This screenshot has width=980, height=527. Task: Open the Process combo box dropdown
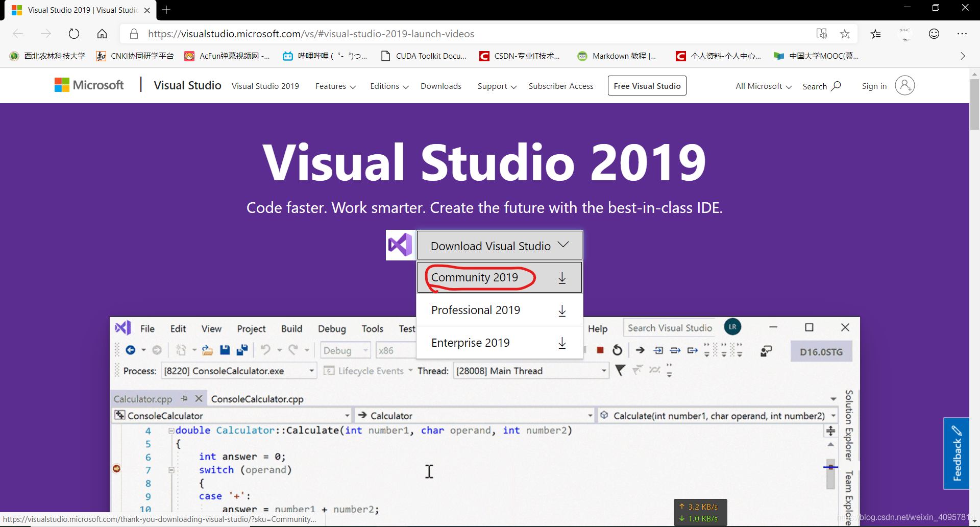[x=311, y=371]
